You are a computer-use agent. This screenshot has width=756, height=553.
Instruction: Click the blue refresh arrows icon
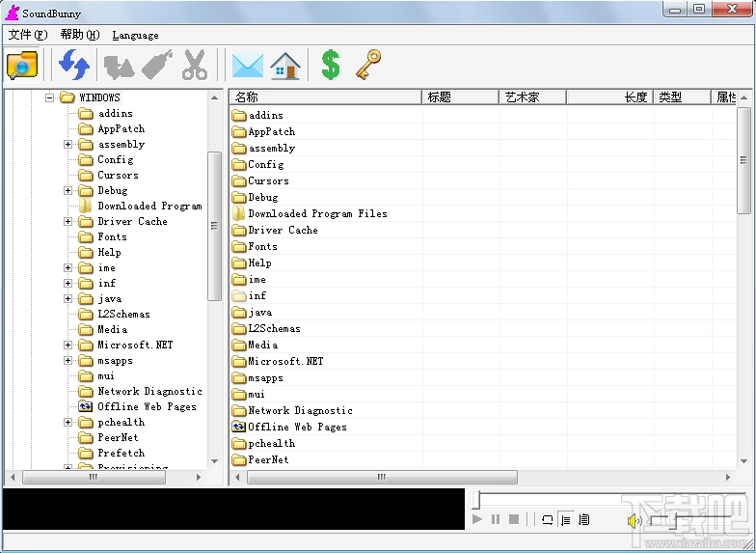(73, 65)
